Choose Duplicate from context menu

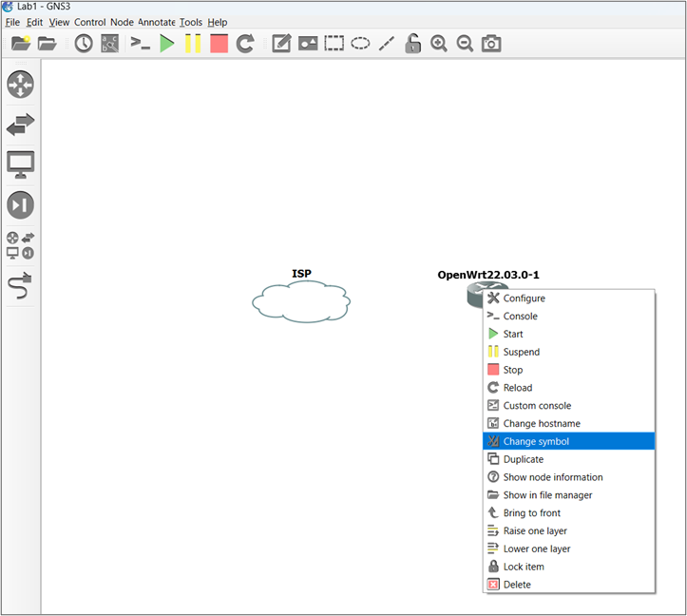pyautogui.click(x=569, y=459)
